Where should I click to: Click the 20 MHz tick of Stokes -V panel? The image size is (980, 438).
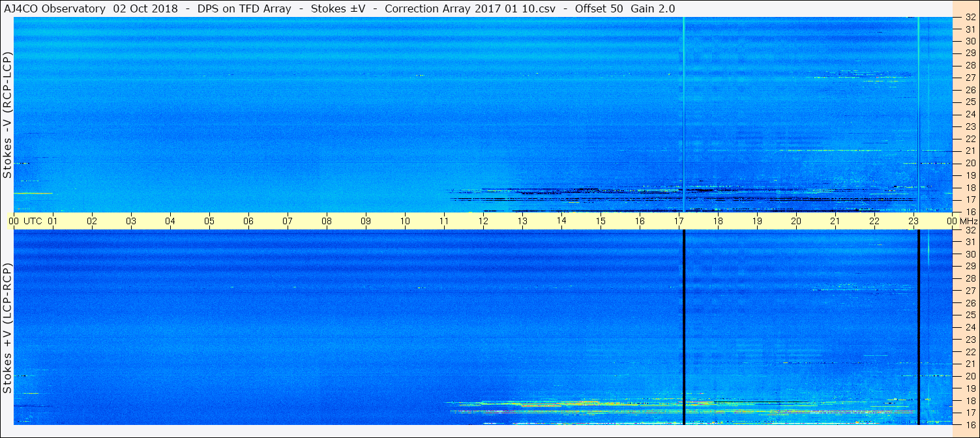pyautogui.click(x=970, y=163)
